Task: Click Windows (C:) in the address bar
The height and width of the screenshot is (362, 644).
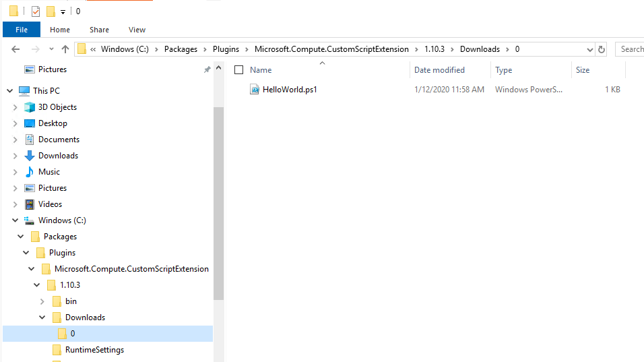Action: pyautogui.click(x=125, y=49)
